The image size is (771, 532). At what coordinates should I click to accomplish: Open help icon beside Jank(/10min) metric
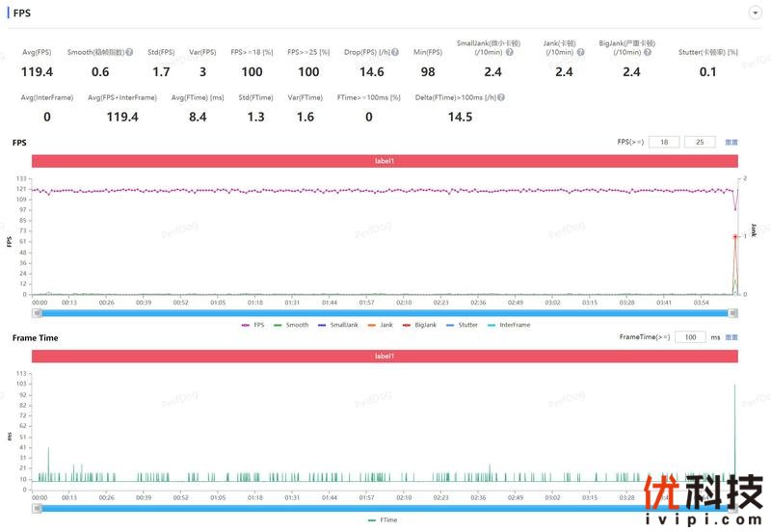tap(581, 52)
